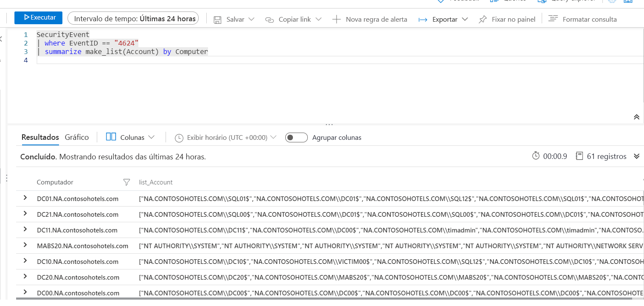
Task: Select Fixar no painel
Action: pyautogui.click(x=513, y=20)
